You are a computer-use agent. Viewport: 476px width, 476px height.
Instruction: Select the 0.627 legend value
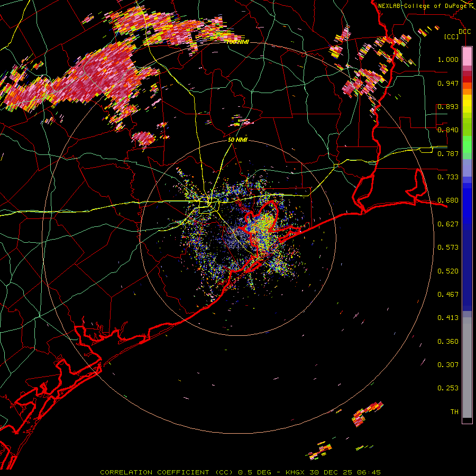coord(448,224)
